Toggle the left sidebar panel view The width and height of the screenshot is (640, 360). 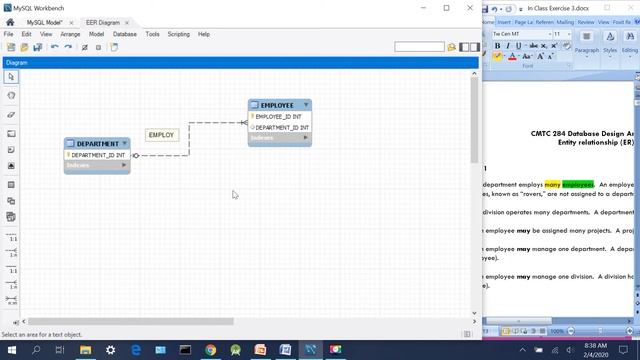click(464, 47)
